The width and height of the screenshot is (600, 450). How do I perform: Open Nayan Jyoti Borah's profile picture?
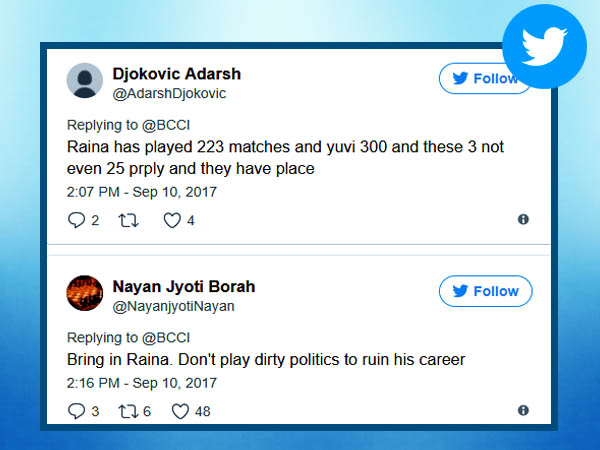coord(85,293)
